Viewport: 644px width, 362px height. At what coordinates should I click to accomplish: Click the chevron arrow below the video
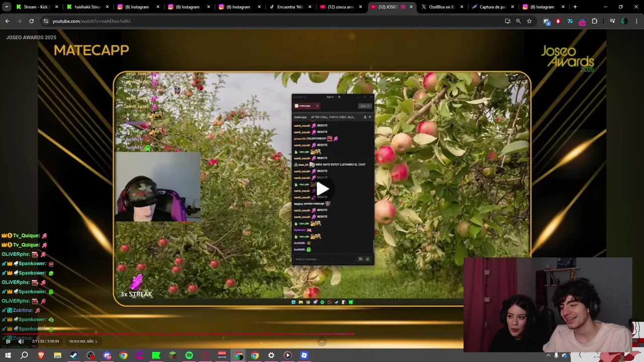click(x=322, y=342)
